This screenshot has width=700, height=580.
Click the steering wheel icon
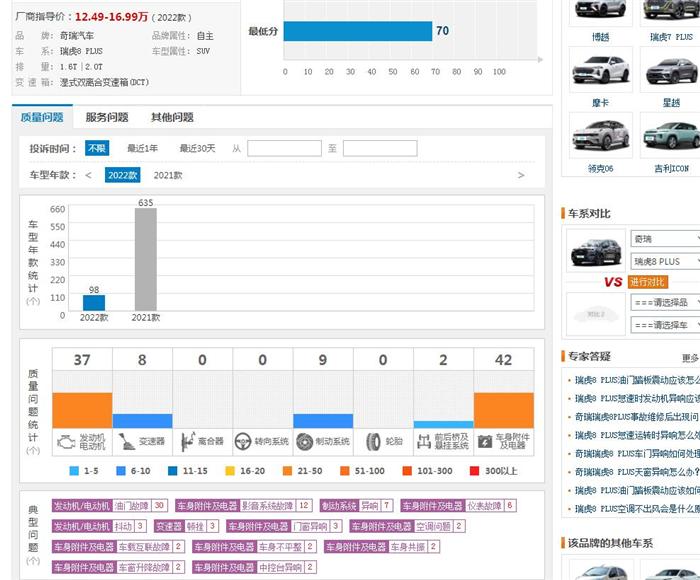click(243, 442)
